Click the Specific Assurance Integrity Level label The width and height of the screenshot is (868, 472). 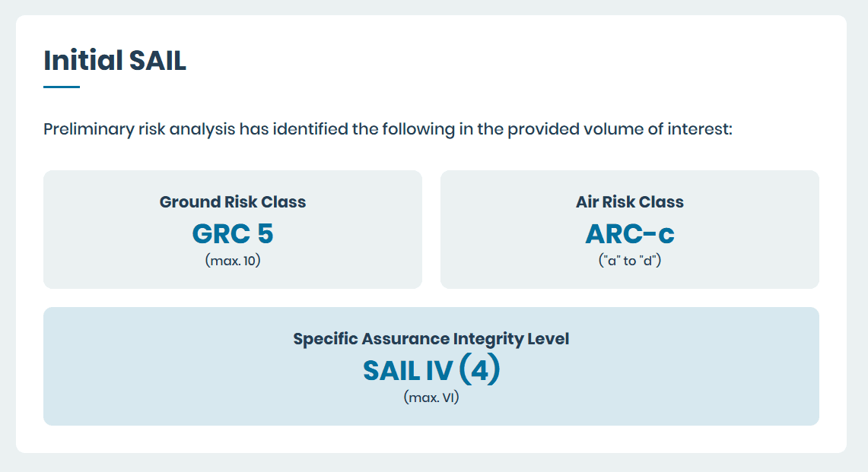click(x=431, y=339)
